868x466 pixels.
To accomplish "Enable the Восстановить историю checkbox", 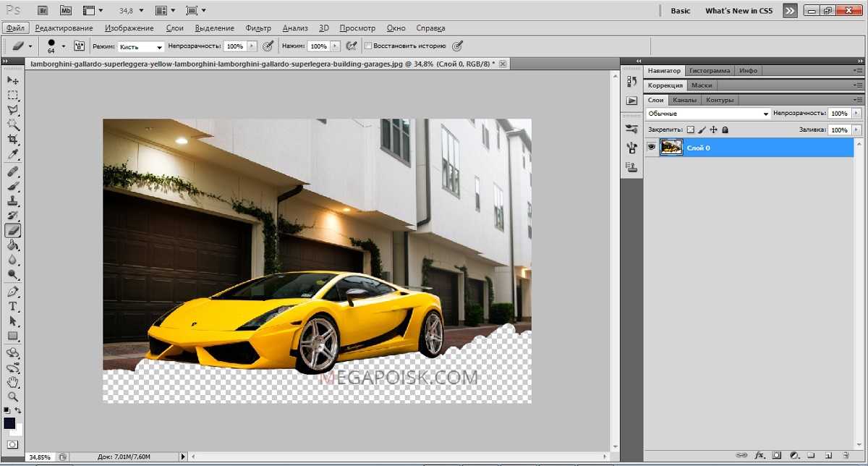I will tap(368, 46).
